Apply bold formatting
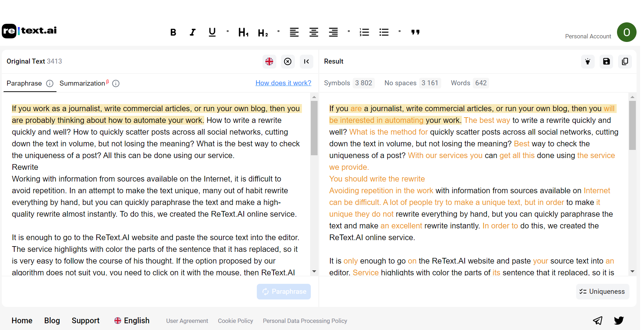644x330 pixels. [173, 32]
